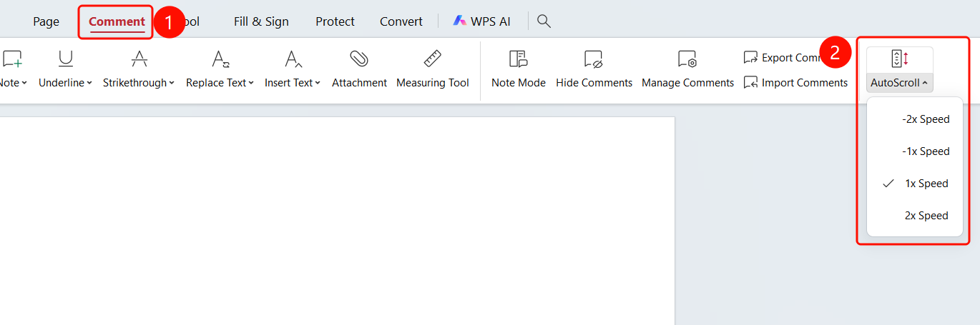980x325 pixels.
Task: Expand the Note dropdown arrow
Action: coord(24,83)
